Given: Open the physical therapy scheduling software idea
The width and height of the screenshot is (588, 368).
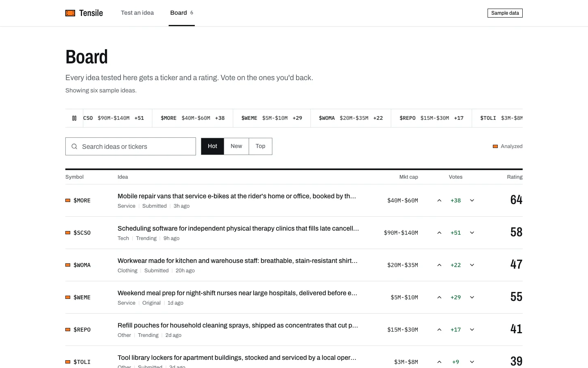Looking at the screenshot, I should pos(238,229).
